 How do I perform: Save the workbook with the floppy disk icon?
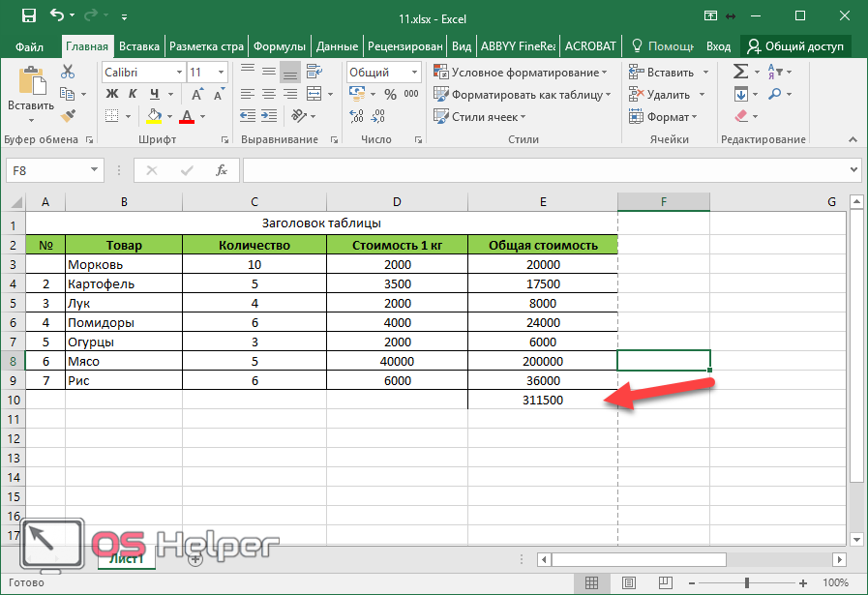[x=28, y=16]
